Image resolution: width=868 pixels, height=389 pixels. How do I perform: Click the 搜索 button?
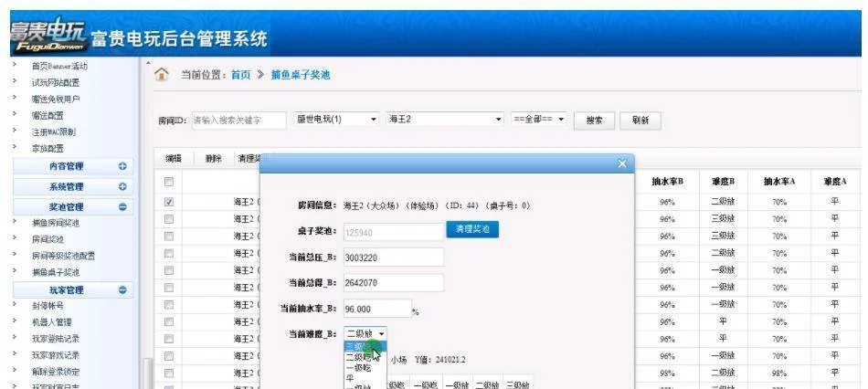(594, 121)
